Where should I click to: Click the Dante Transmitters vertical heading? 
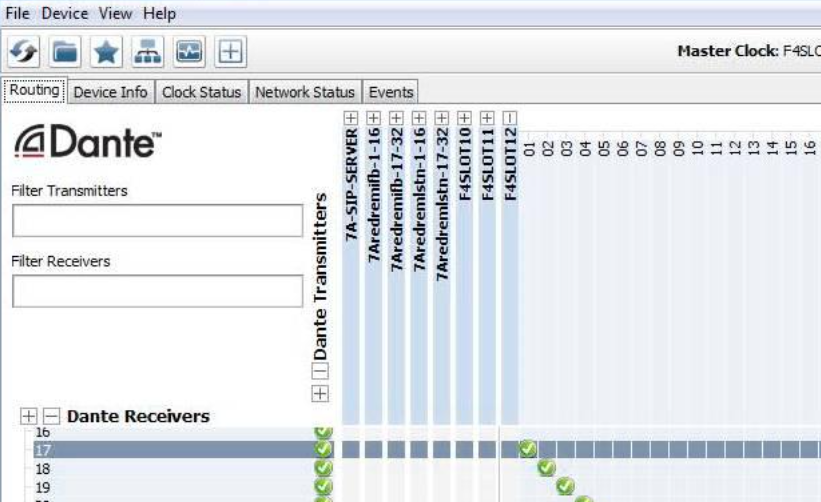[320, 276]
